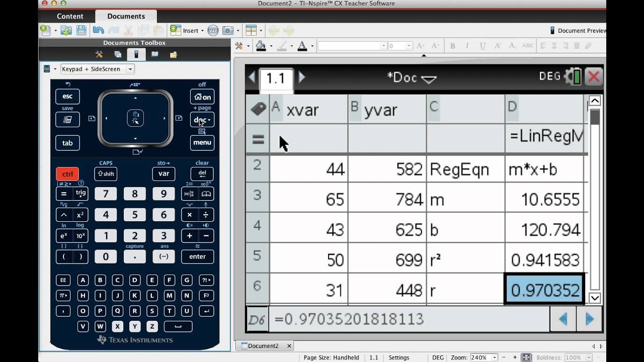The image size is (644, 362).
Task: Toggle underline text formatting
Action: [x=483, y=46]
